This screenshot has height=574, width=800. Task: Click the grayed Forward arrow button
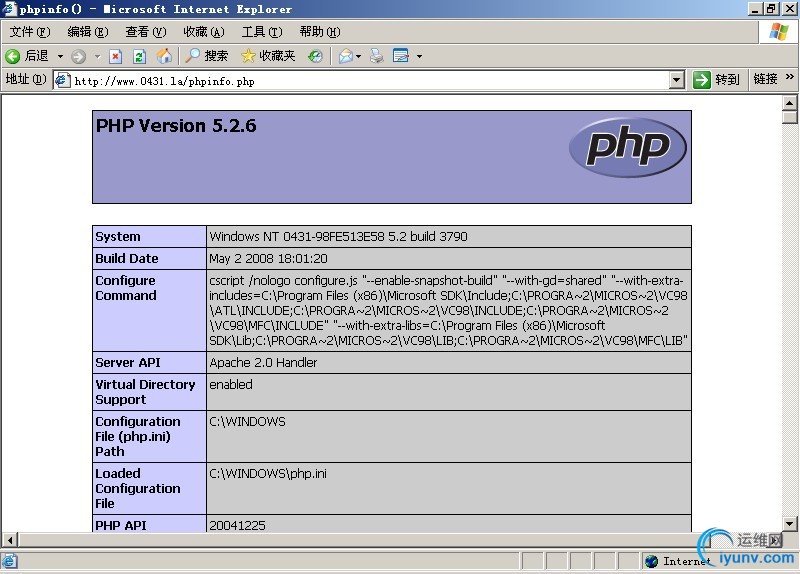click(x=78, y=56)
